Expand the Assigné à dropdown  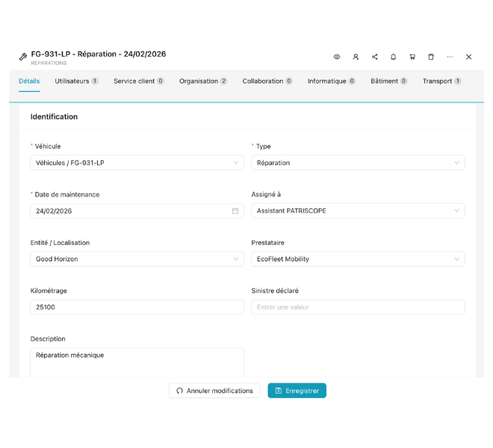(x=358, y=211)
